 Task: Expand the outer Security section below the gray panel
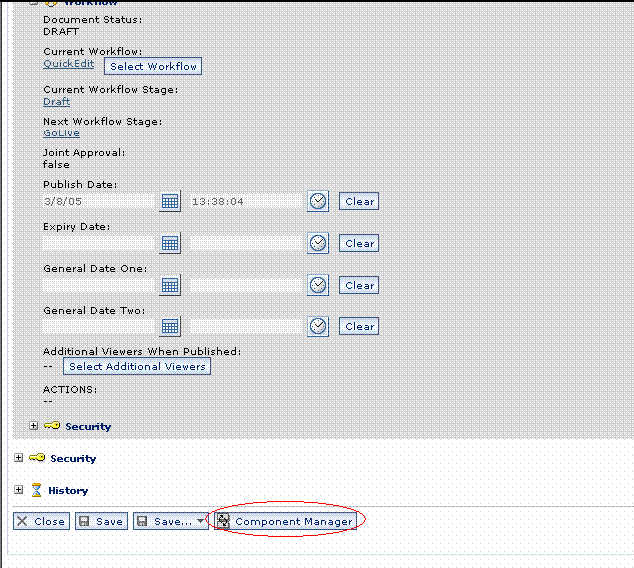click(19, 458)
